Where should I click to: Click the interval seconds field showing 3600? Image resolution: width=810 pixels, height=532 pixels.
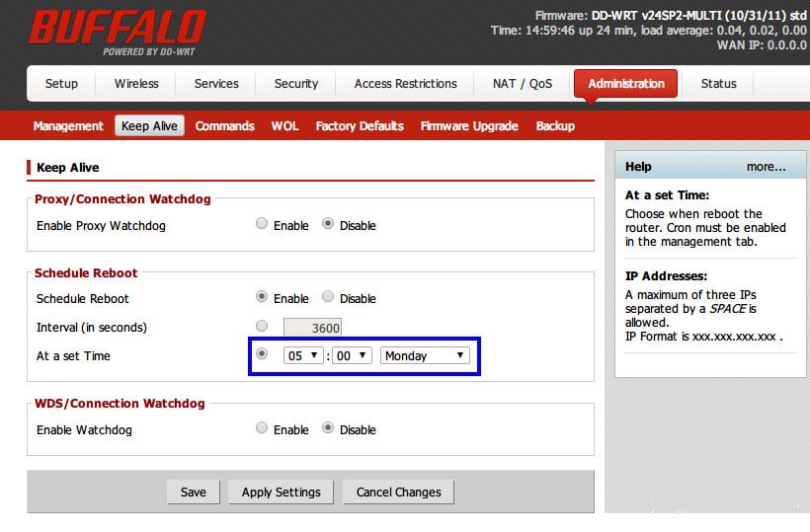pos(312,328)
